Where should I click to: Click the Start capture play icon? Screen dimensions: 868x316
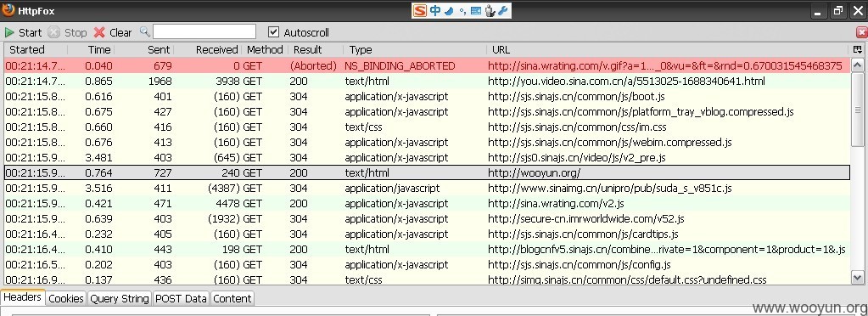pyautogui.click(x=10, y=32)
